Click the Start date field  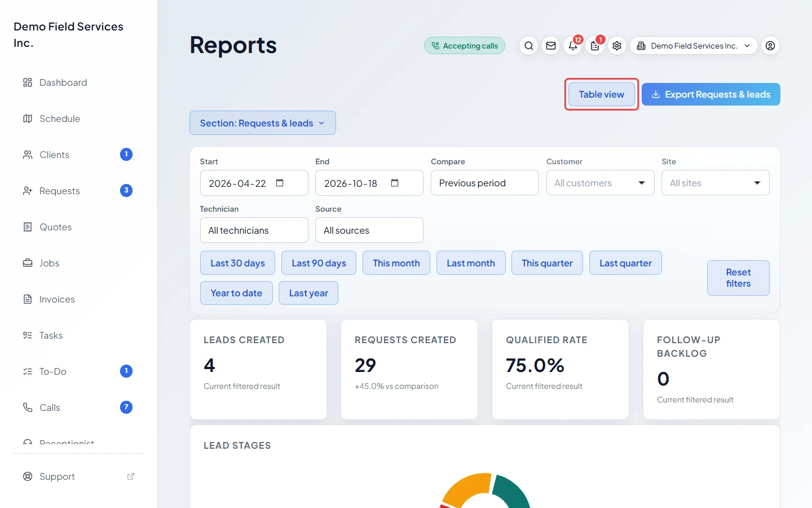[254, 183]
